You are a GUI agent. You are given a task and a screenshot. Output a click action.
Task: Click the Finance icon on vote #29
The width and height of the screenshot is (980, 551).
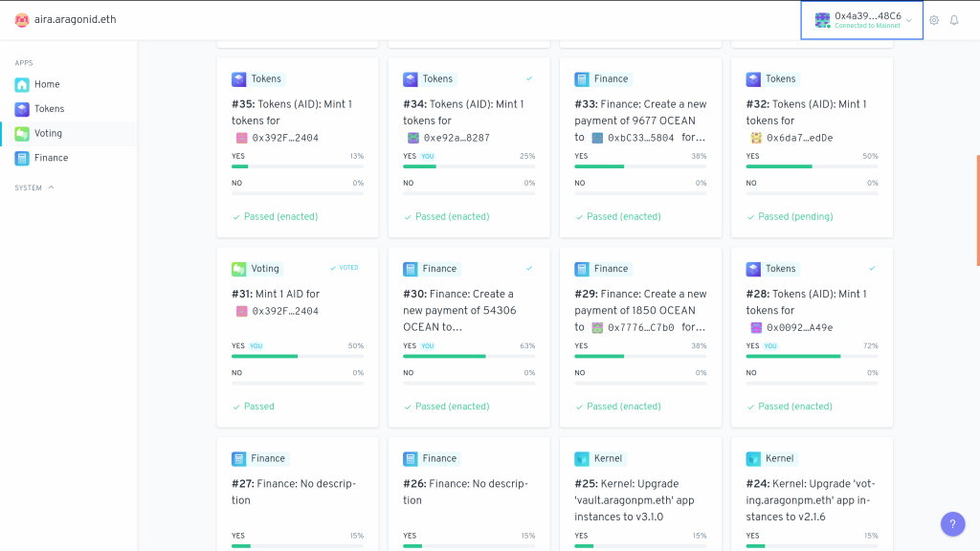point(582,269)
